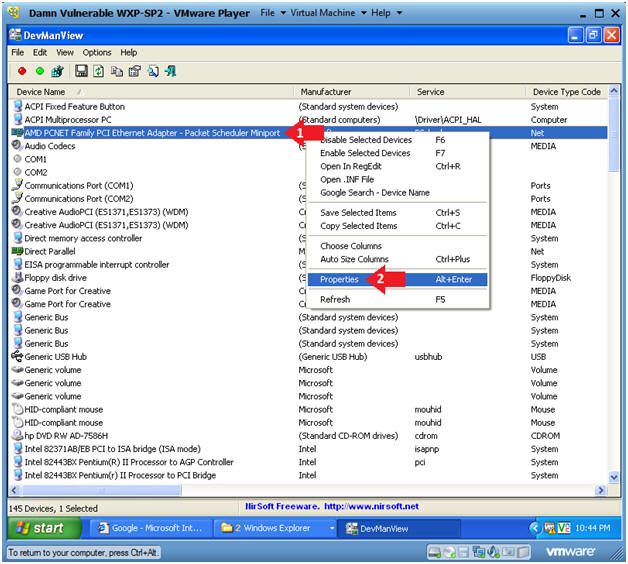
Task: Choose Google Search - Device Name entry
Action: [x=397, y=193]
